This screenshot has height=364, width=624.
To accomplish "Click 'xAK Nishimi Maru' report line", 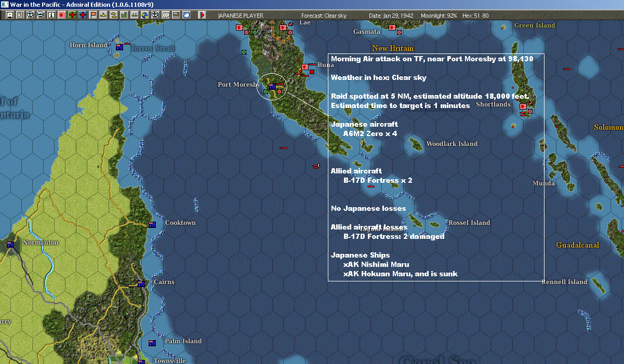I will pos(376,264).
